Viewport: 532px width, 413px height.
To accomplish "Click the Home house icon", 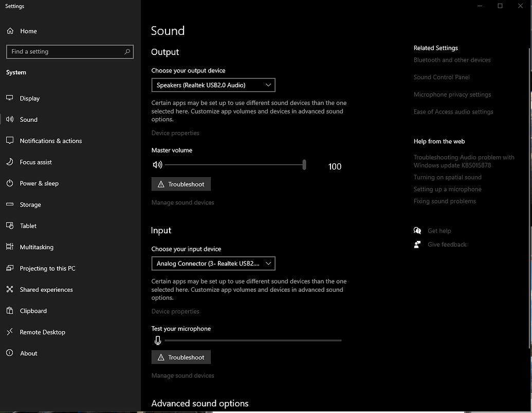I will [10, 31].
